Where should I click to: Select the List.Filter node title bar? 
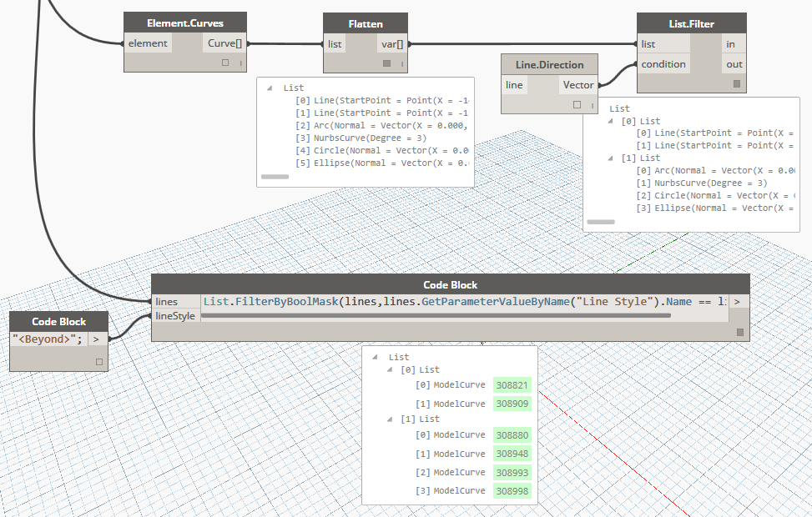(x=691, y=23)
